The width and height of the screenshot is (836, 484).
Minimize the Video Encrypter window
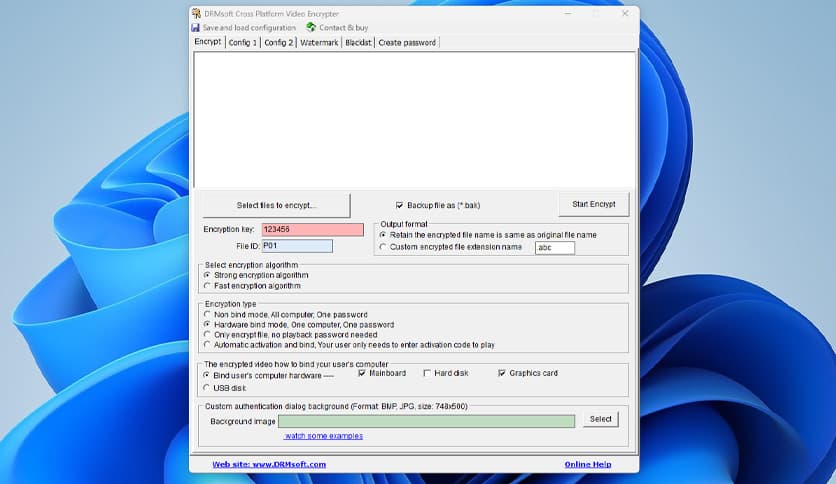(x=568, y=13)
